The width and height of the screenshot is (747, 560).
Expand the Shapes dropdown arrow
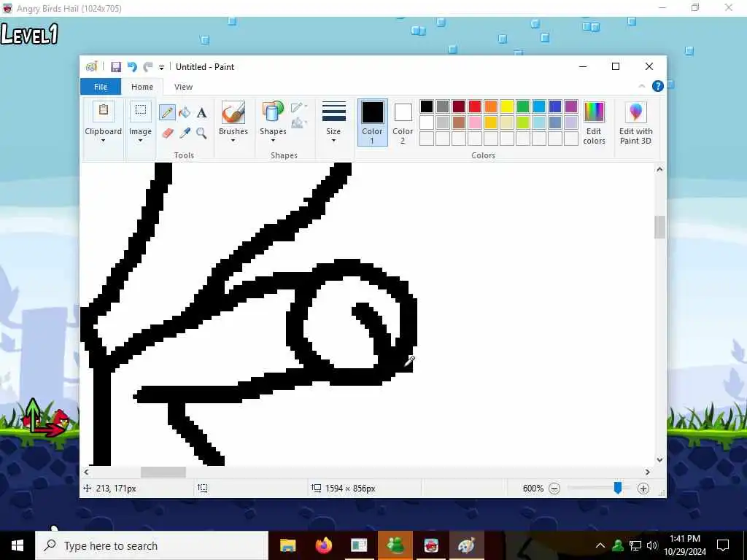click(x=273, y=141)
